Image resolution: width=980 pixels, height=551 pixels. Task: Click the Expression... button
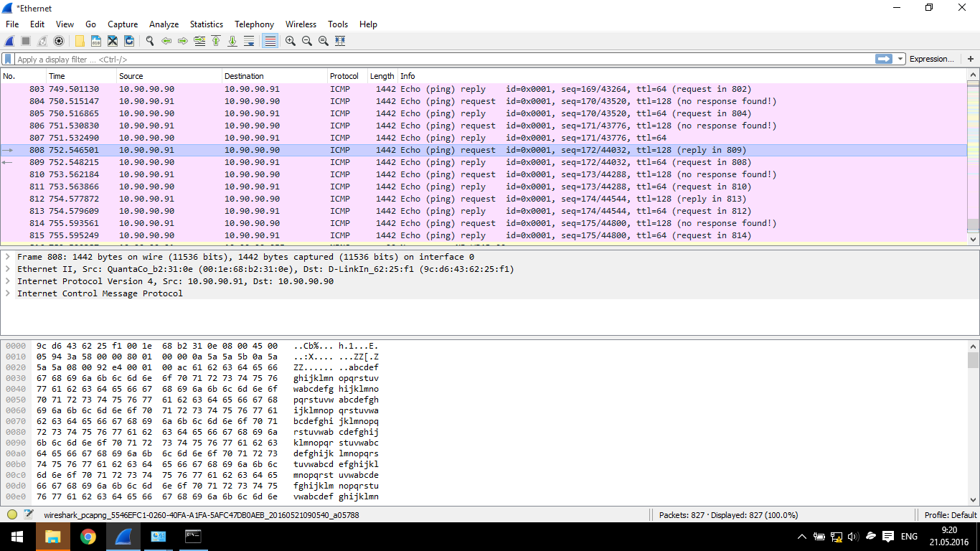click(x=931, y=59)
